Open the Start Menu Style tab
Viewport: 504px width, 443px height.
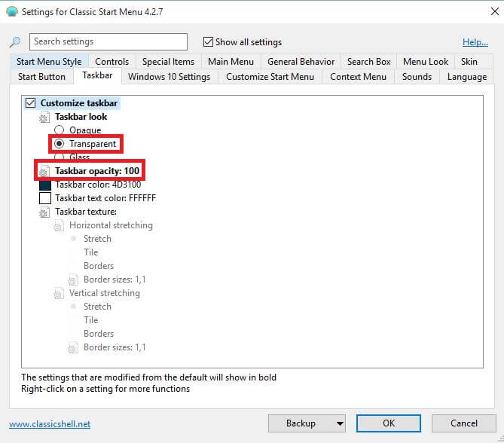pos(49,62)
